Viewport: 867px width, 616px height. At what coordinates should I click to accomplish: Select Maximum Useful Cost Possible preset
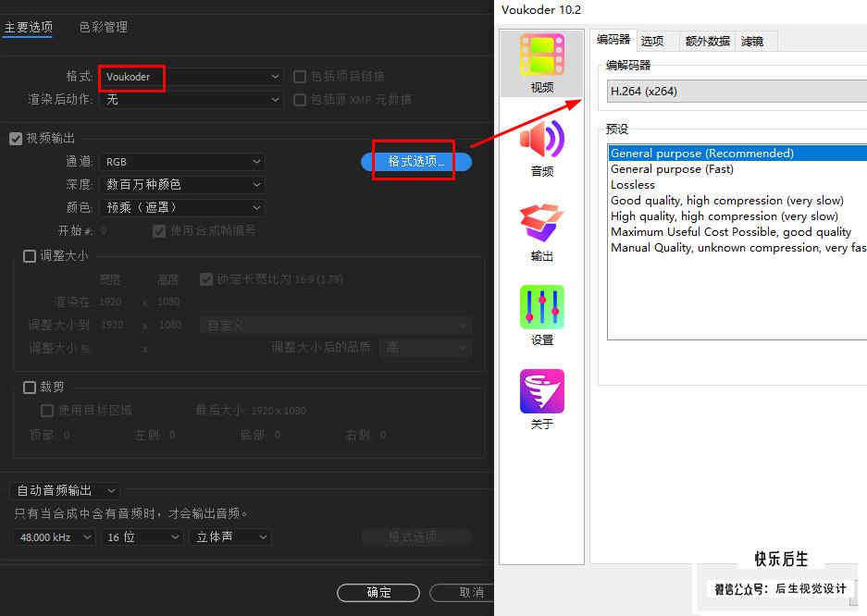click(737, 232)
